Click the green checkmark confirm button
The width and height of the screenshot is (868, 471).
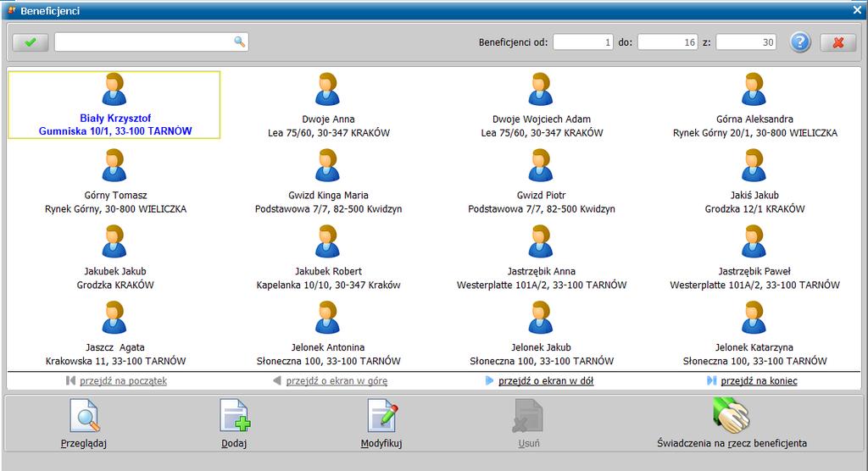tap(31, 42)
